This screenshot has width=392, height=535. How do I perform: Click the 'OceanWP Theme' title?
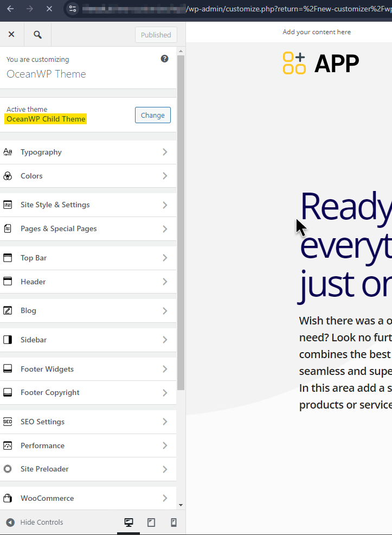[x=47, y=74]
